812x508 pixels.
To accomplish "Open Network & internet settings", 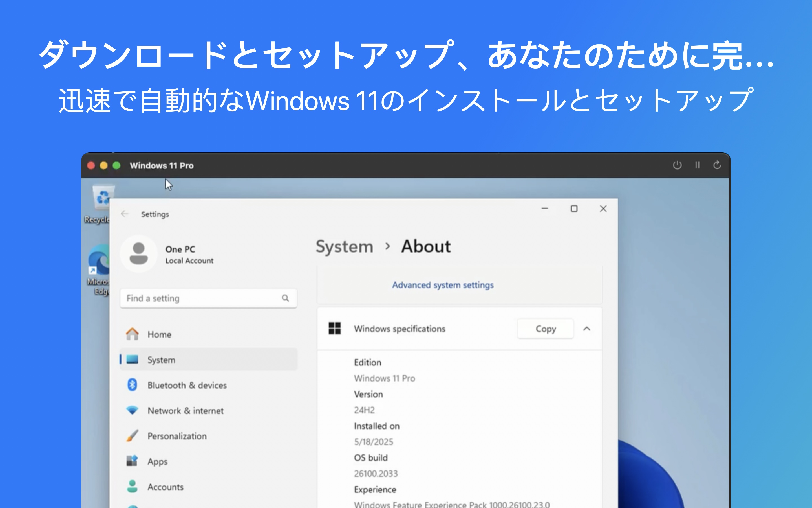I will point(208,411).
